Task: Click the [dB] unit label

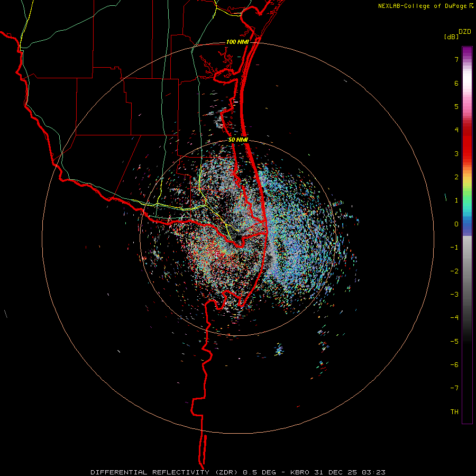Action: [x=452, y=36]
